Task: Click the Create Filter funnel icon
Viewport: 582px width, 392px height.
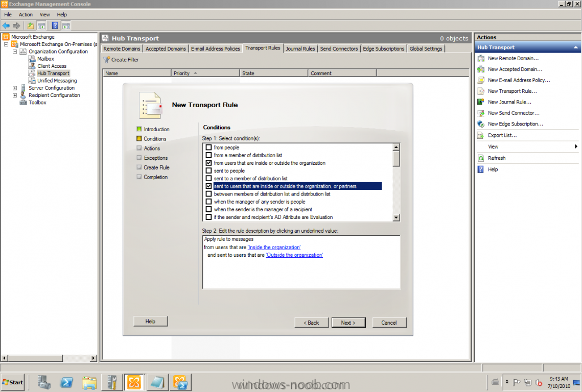Action: 106,60
